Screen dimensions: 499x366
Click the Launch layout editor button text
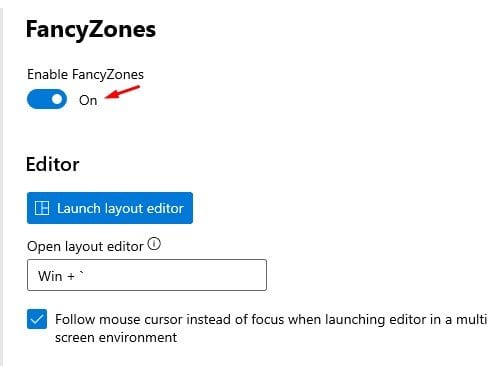[x=120, y=208]
